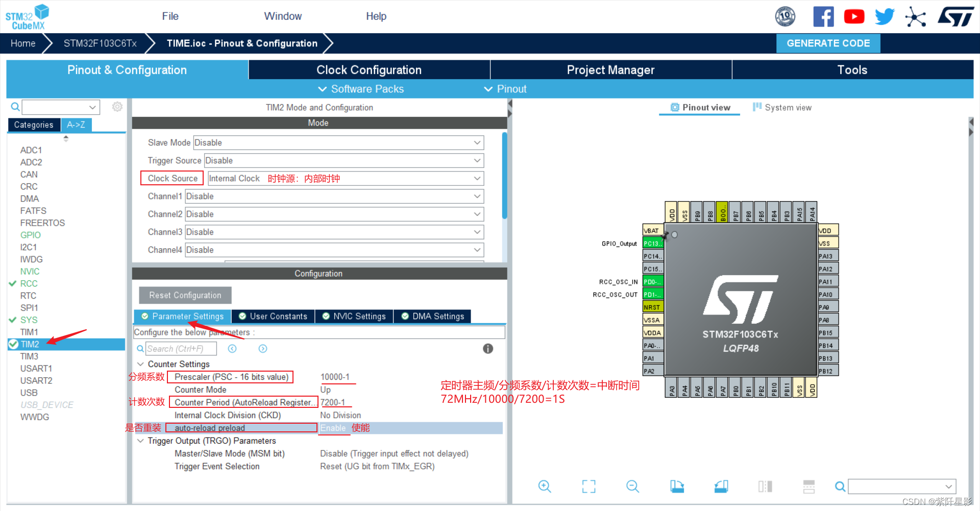Expand the Software Packs menu

click(361, 89)
